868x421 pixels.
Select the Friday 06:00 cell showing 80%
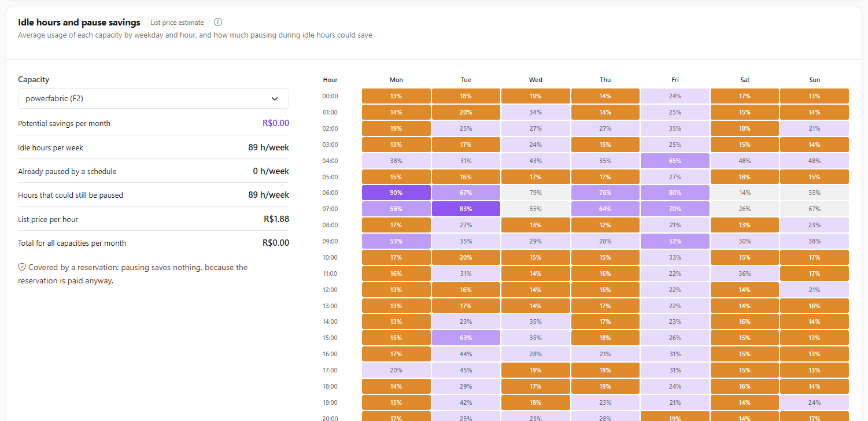(x=675, y=193)
